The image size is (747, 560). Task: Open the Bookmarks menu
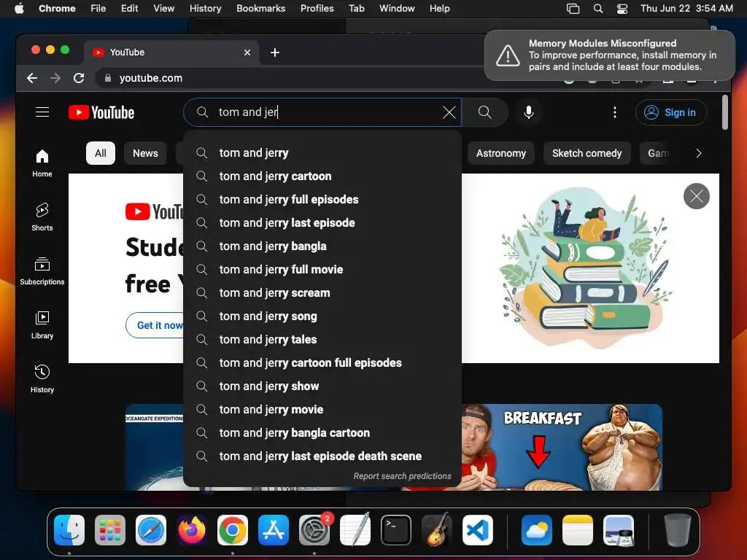point(260,9)
